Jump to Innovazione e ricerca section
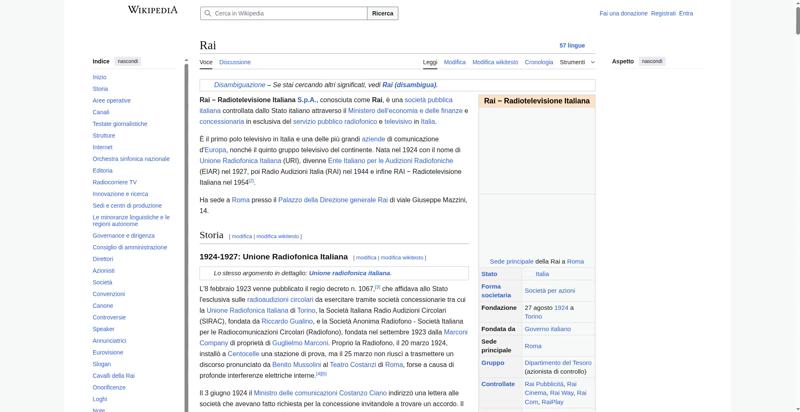 pyautogui.click(x=120, y=194)
